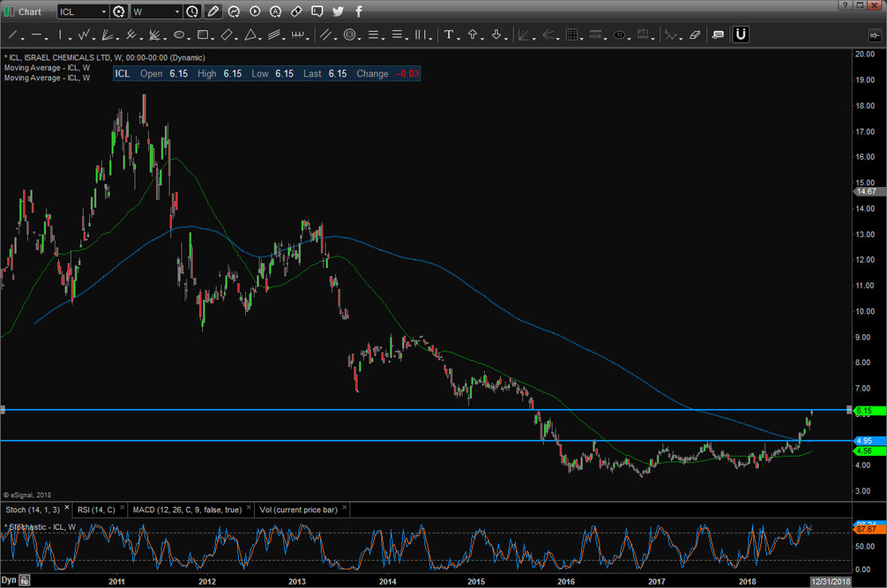
Task: Click the 12/31/2018 date label
Action: click(x=830, y=581)
